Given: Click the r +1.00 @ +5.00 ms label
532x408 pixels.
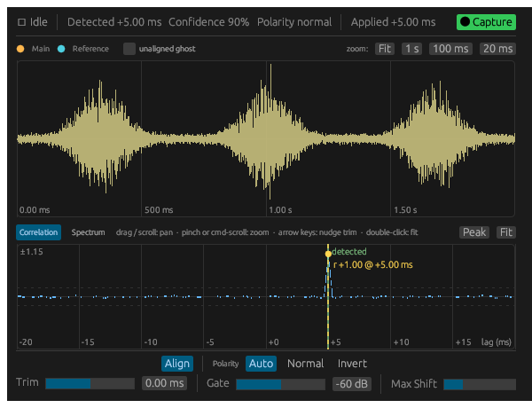Looking at the screenshot, I should pos(373,265).
